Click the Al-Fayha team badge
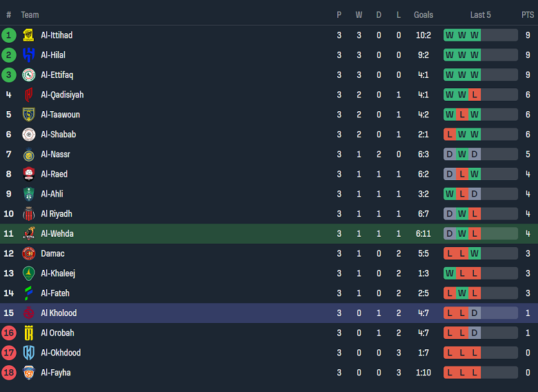Viewport: 538px width, 392px height. [x=28, y=373]
